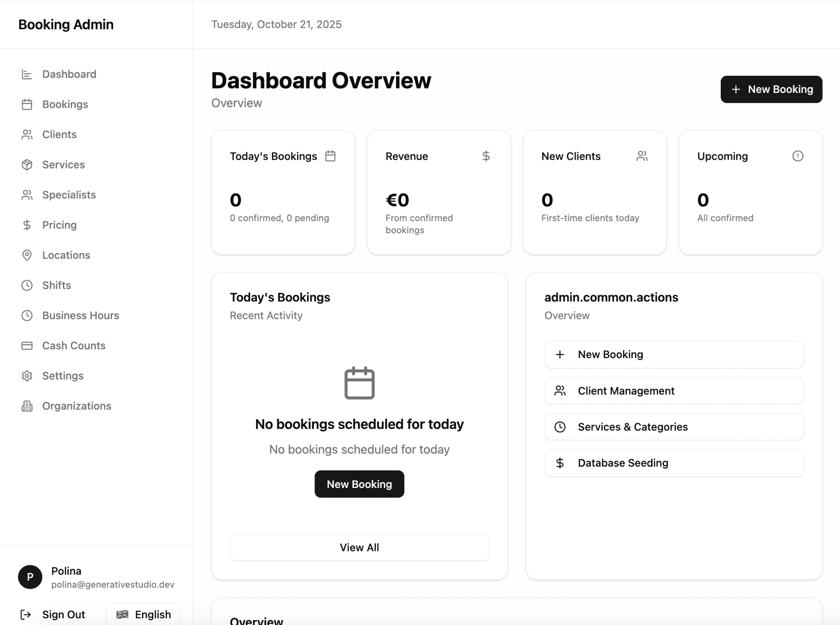Viewport: 840px width, 625px height.
Task: Select Pricing from the sidebar
Action: pyautogui.click(x=97, y=225)
